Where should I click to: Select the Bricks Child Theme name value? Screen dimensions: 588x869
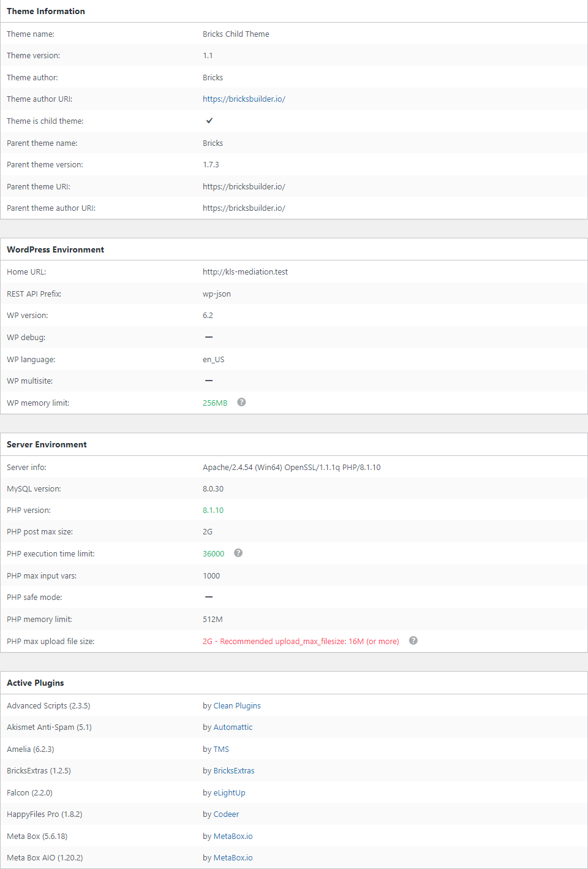tap(236, 34)
